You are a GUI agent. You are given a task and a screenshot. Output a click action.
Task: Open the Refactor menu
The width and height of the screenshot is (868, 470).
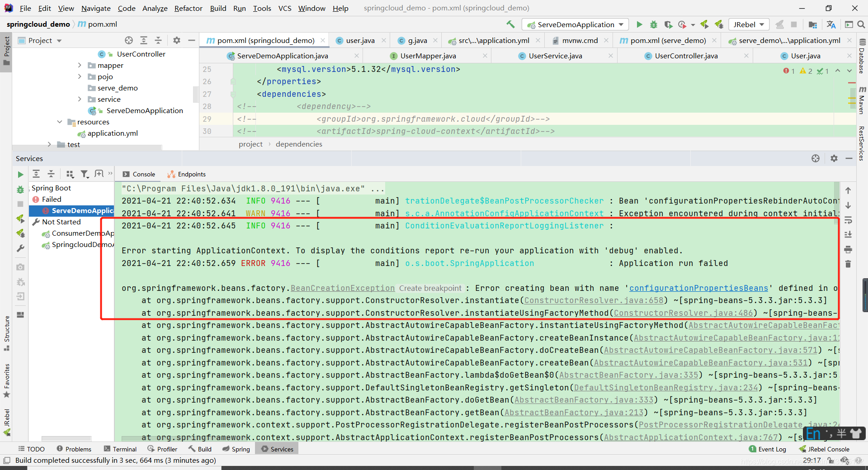(189, 8)
